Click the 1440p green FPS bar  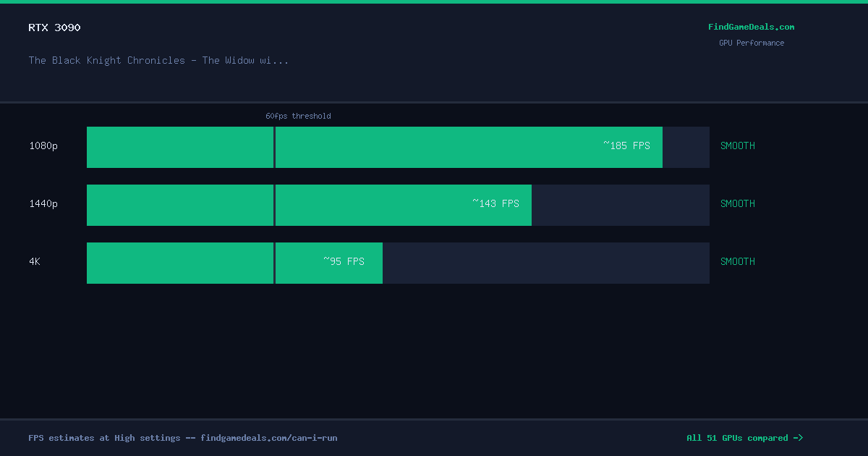tap(309, 205)
